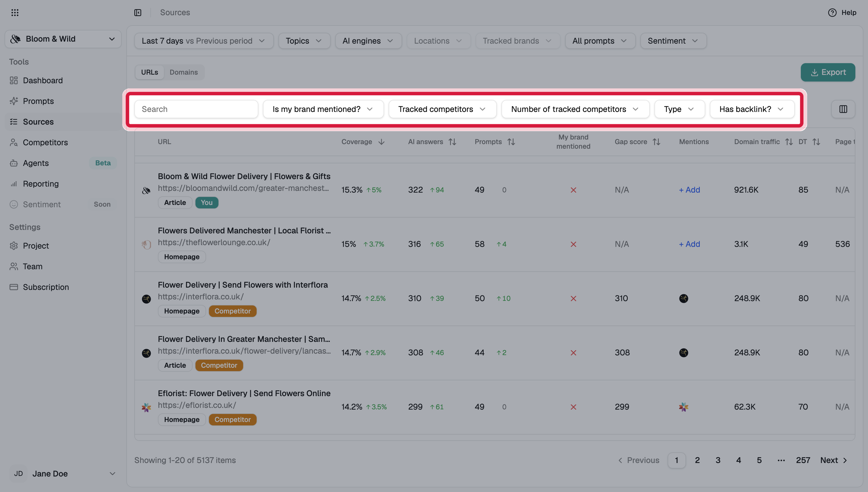868x492 pixels.
Task: Add mention for The Flower Lounge row
Action: click(x=689, y=244)
